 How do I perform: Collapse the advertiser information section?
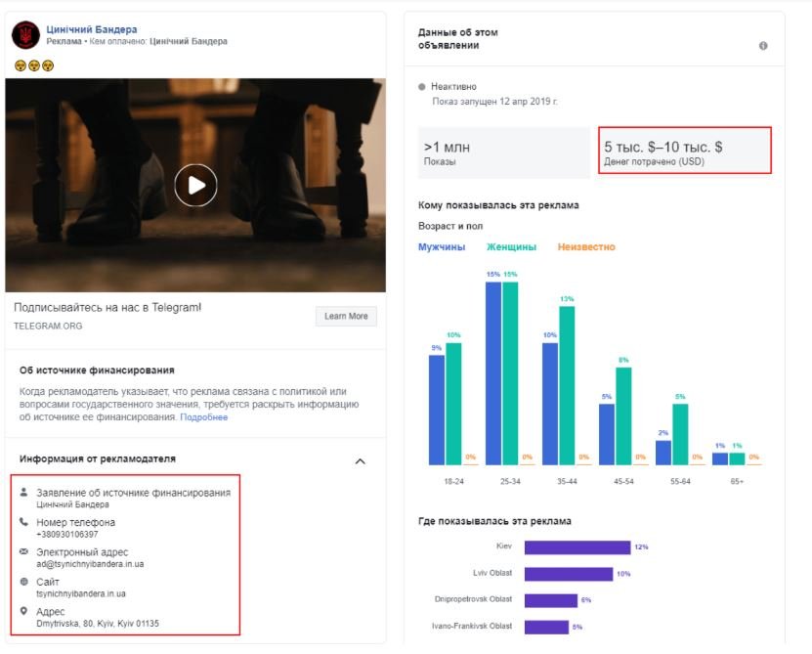point(361,460)
